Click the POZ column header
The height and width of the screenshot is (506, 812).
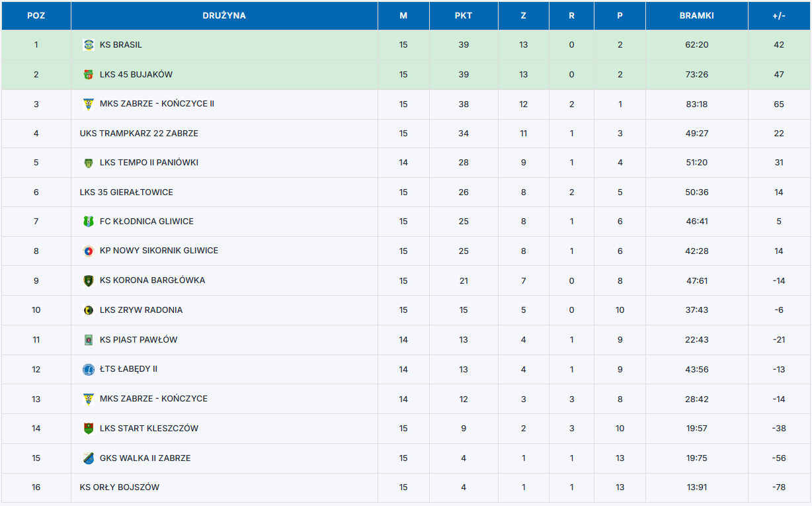click(36, 16)
